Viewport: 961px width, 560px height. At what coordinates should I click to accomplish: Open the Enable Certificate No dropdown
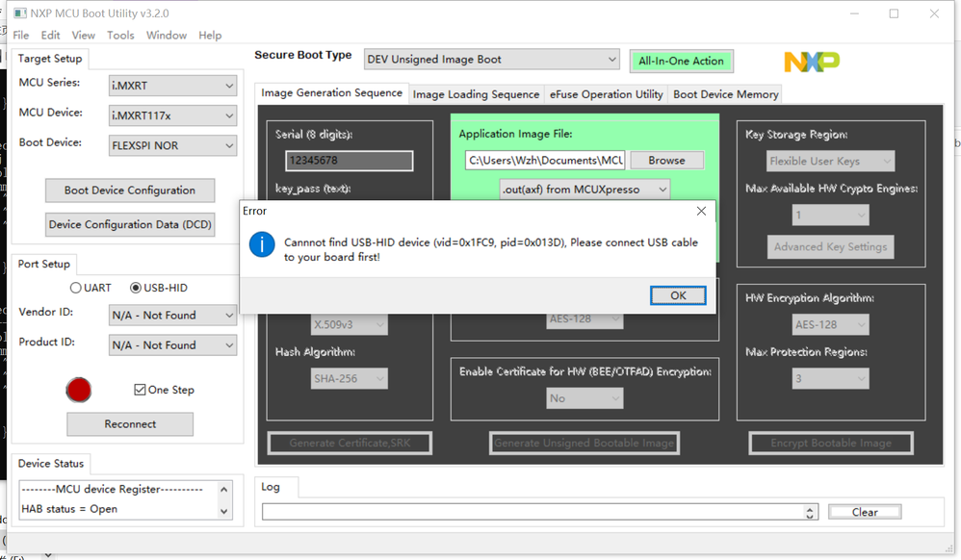[584, 398]
